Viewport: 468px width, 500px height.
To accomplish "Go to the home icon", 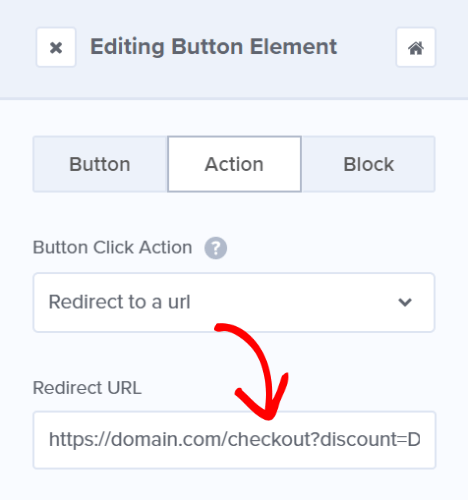I will pyautogui.click(x=416, y=47).
